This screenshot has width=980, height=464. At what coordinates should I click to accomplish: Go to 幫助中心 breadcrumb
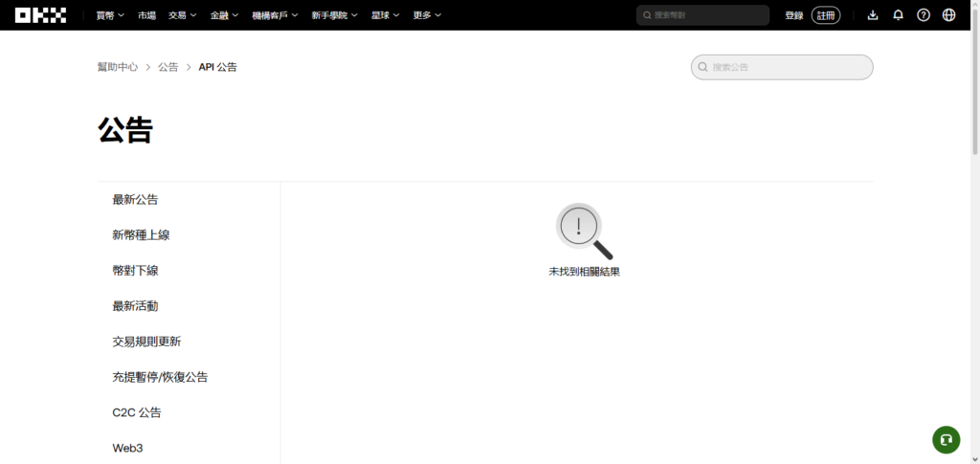click(118, 67)
